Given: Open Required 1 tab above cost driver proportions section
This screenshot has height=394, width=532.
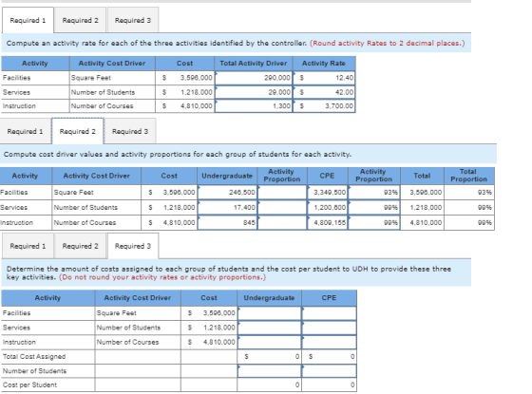Looking at the screenshot, I should (x=26, y=131).
